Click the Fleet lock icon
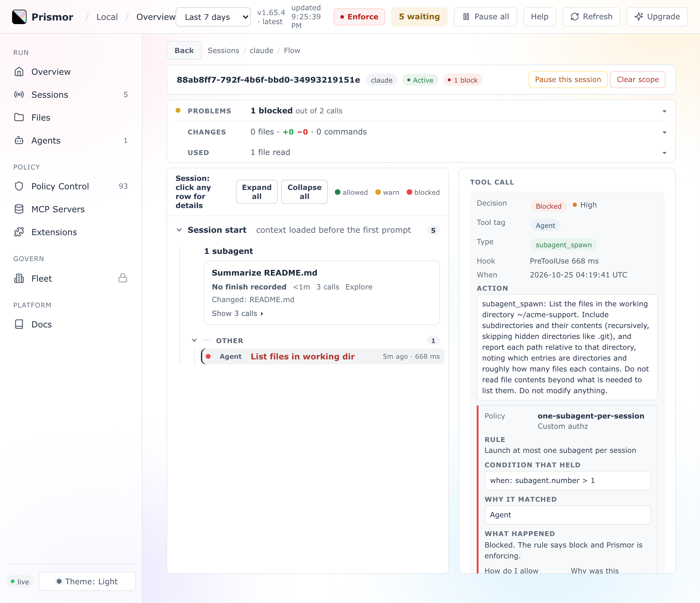 [122, 278]
